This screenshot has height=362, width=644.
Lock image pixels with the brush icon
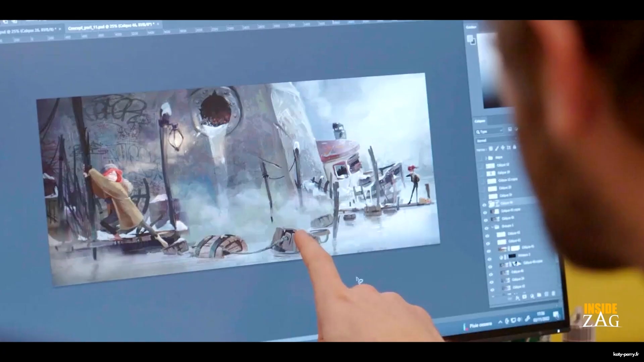pos(497,148)
